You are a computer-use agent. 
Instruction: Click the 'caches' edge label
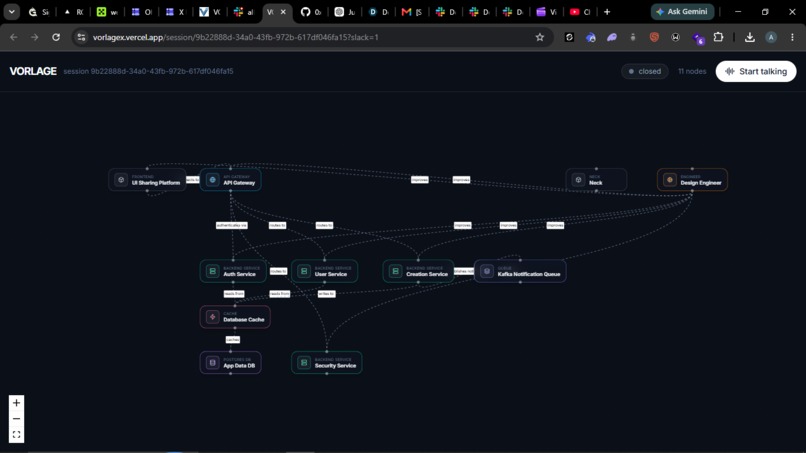[233, 339]
